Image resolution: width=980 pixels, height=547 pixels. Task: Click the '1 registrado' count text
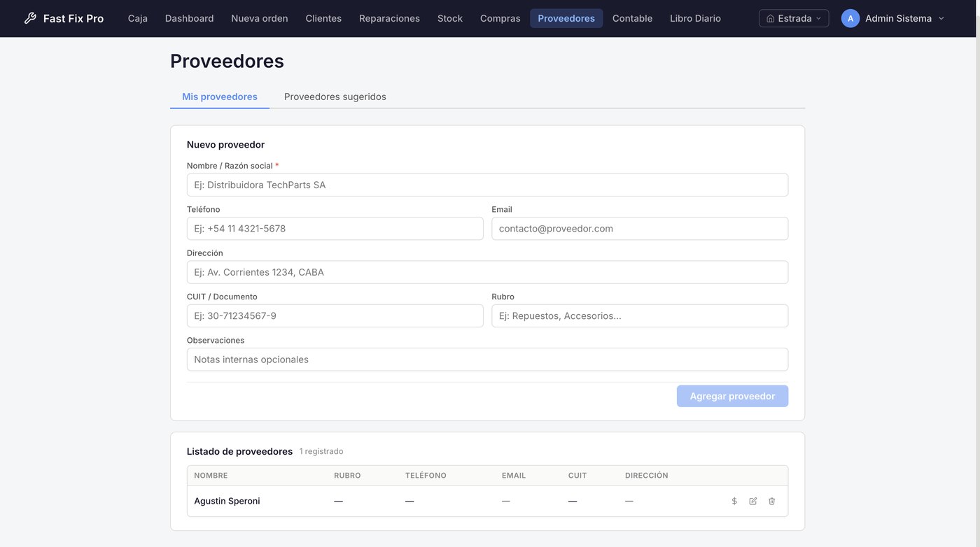click(x=321, y=452)
